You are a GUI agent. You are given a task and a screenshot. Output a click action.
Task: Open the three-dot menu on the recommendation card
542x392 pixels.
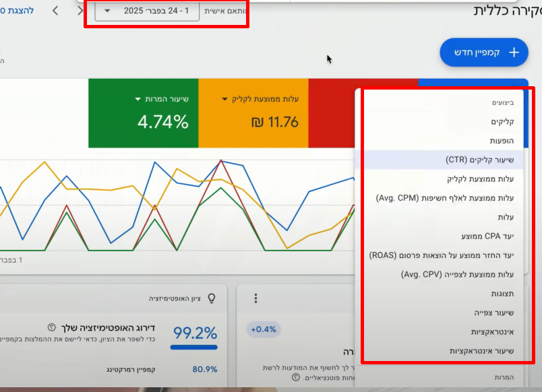[x=255, y=298]
